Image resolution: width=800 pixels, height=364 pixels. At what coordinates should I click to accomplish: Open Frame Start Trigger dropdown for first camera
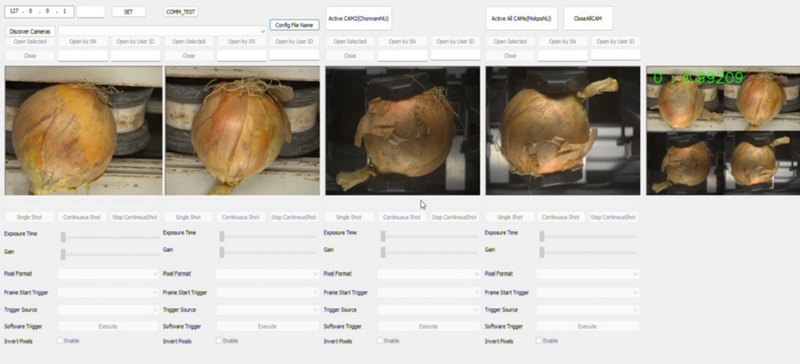tap(108, 293)
